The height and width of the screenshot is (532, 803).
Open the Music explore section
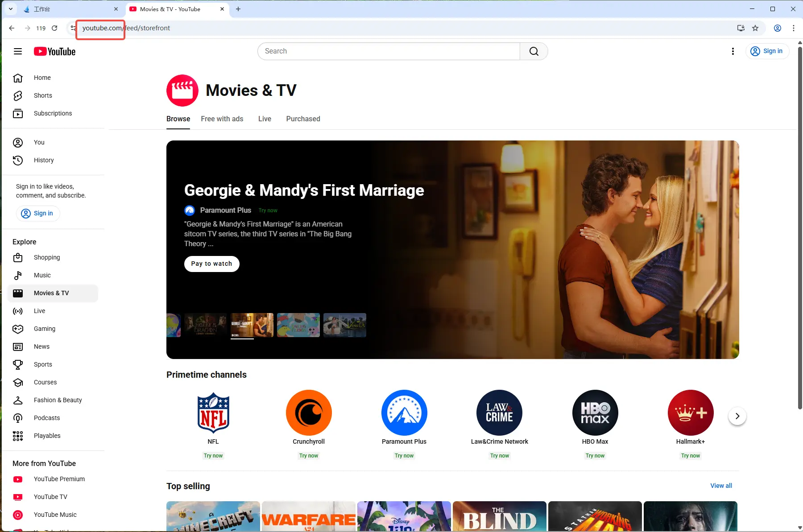[42, 275]
